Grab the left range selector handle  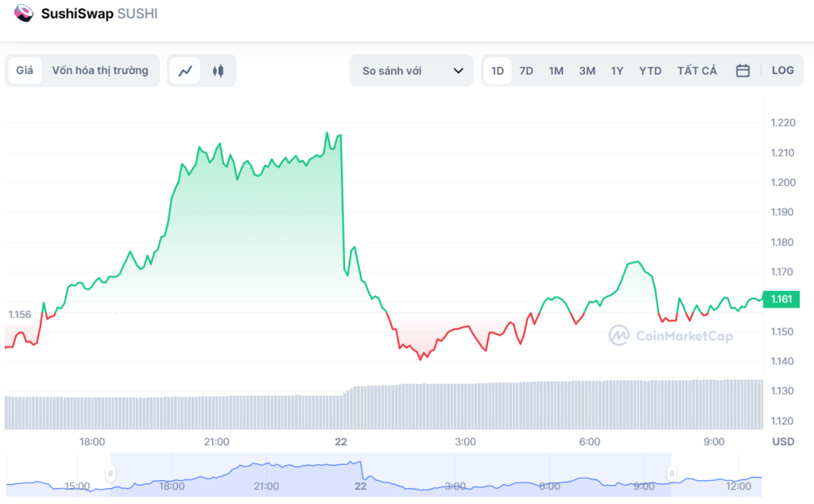tap(110, 474)
